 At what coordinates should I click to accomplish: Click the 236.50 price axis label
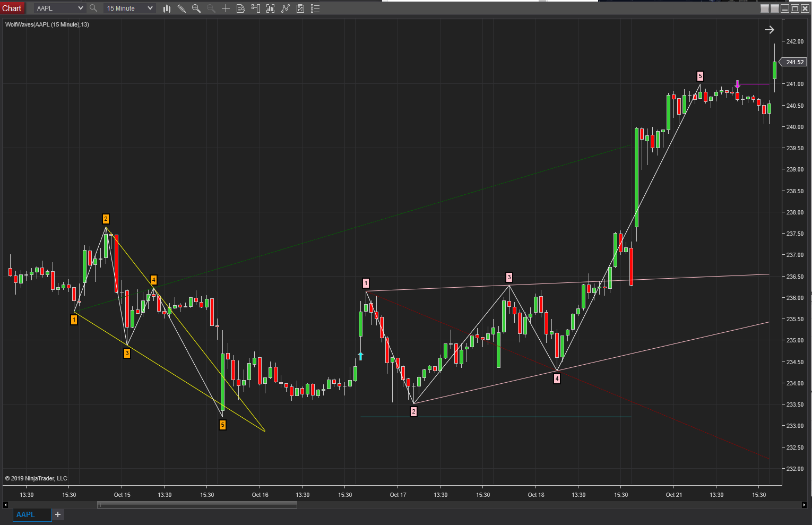click(794, 277)
